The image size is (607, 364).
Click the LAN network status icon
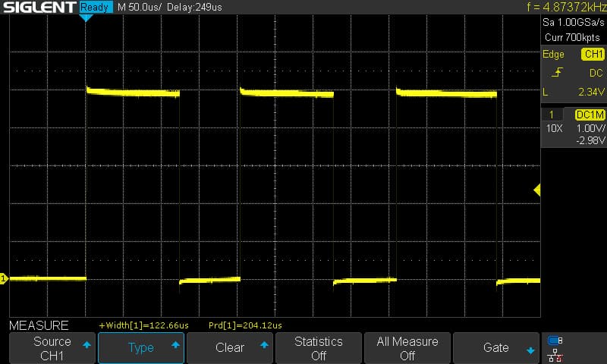[555, 356]
